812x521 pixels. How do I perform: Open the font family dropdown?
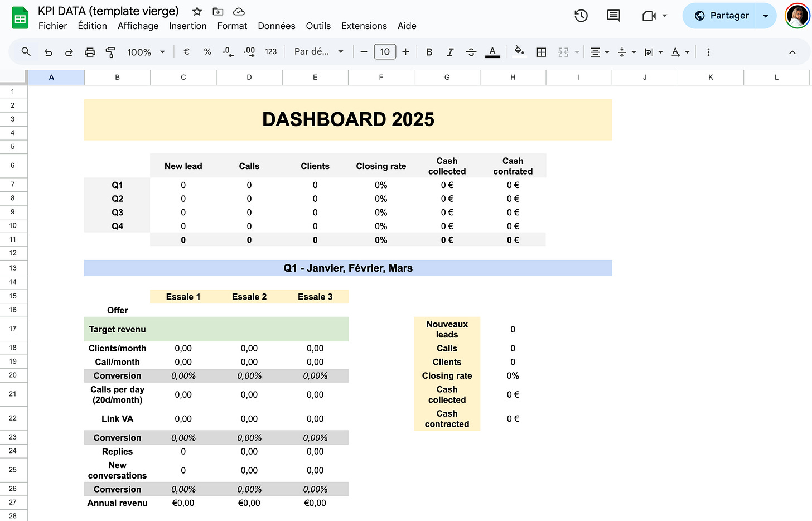[x=318, y=52]
